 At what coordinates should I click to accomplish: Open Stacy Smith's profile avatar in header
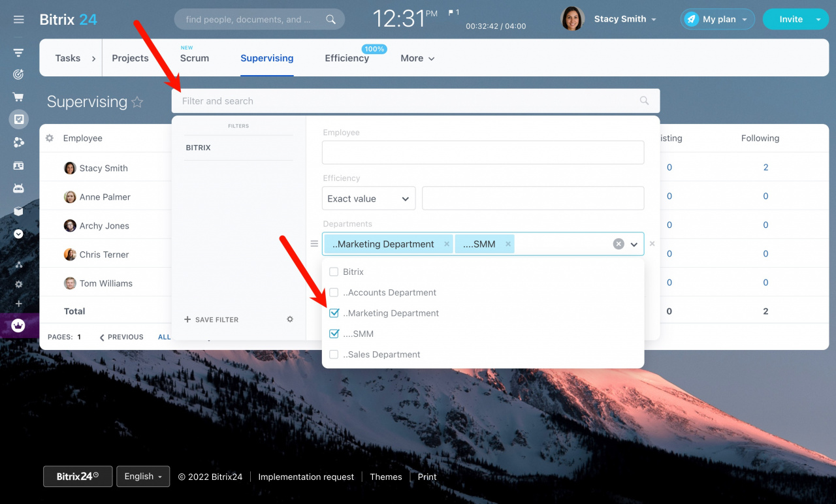click(x=573, y=19)
